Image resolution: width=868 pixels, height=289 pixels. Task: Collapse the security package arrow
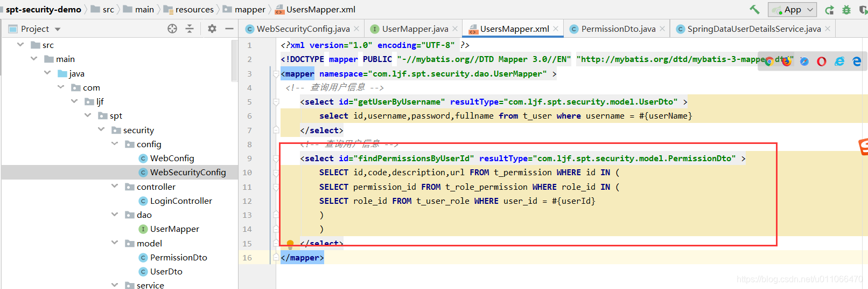[x=101, y=129]
